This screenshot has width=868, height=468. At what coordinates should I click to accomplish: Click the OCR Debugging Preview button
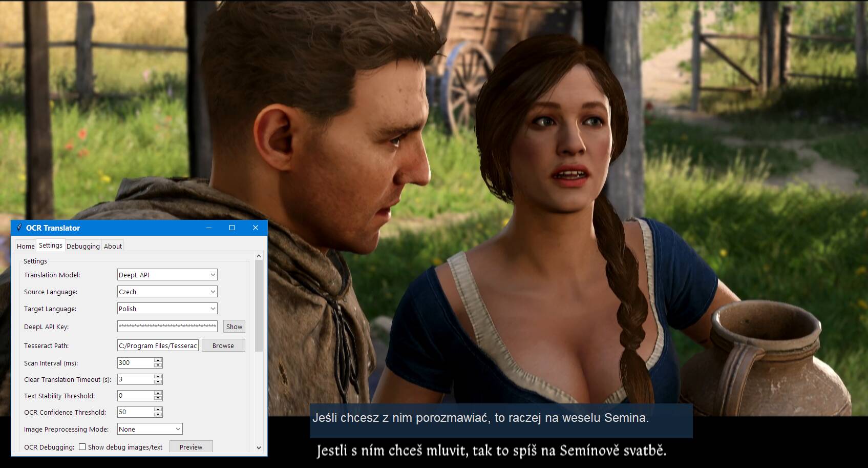(x=191, y=447)
